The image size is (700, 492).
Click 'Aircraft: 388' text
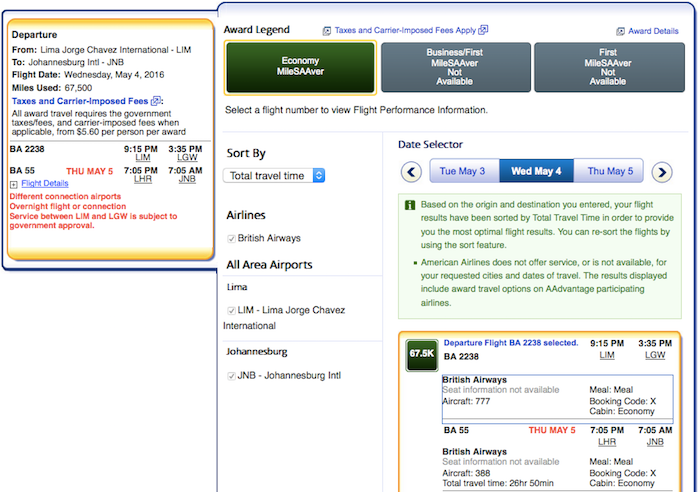(x=466, y=473)
